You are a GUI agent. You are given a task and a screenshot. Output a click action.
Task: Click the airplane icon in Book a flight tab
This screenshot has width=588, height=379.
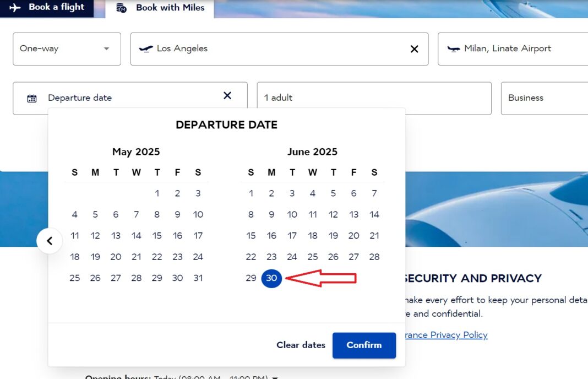coord(15,7)
